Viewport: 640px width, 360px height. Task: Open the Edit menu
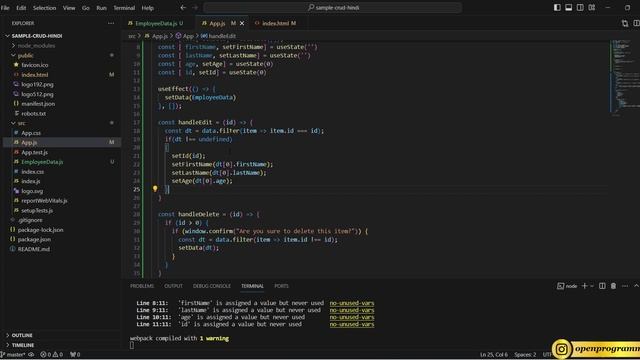pos(21,8)
